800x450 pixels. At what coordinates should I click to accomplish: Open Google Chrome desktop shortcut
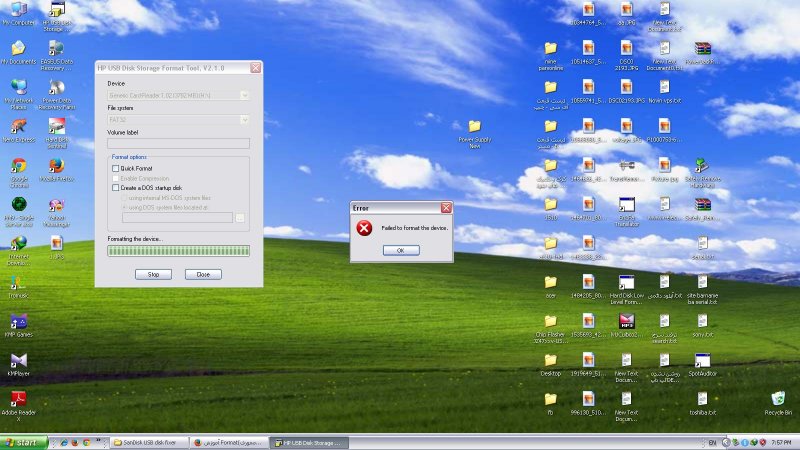pyautogui.click(x=18, y=173)
